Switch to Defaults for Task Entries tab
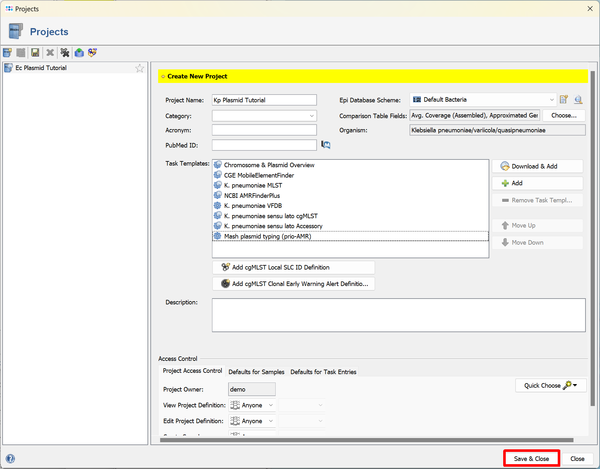Viewport: 600px width, 469px height. click(x=322, y=372)
